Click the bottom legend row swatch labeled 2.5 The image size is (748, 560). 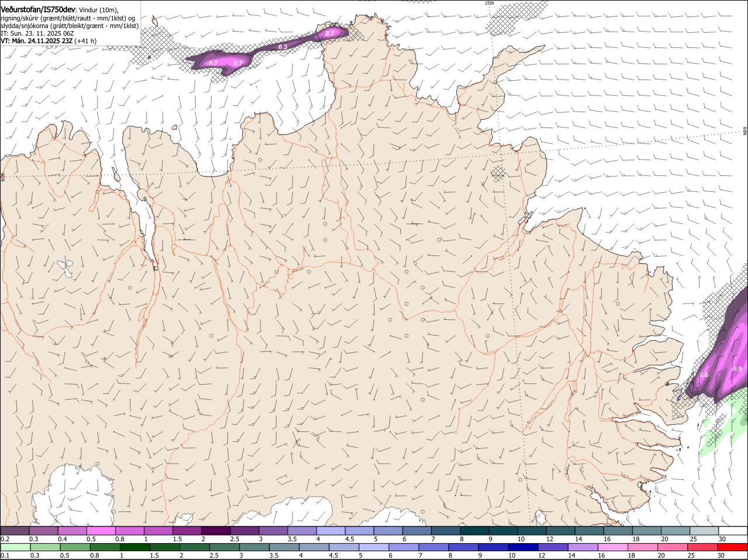224,547
